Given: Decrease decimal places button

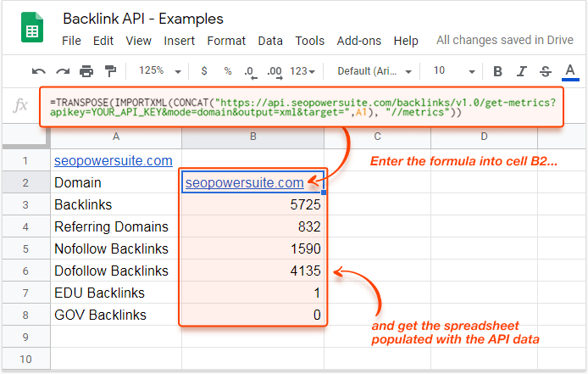Looking at the screenshot, I should 251,72.
